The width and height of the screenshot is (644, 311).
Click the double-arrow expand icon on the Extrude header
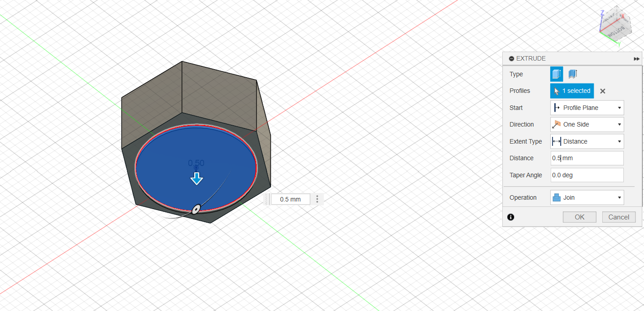tap(636, 59)
